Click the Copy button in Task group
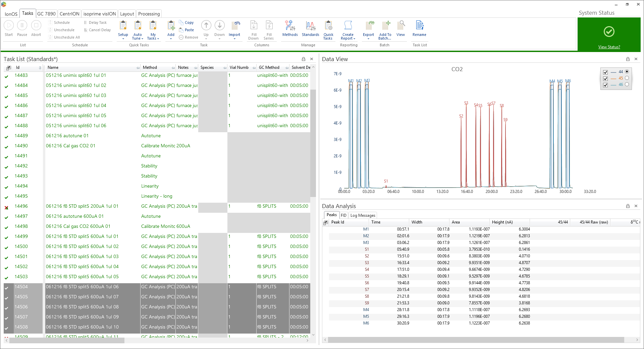The image size is (644, 349). pyautogui.click(x=186, y=22)
